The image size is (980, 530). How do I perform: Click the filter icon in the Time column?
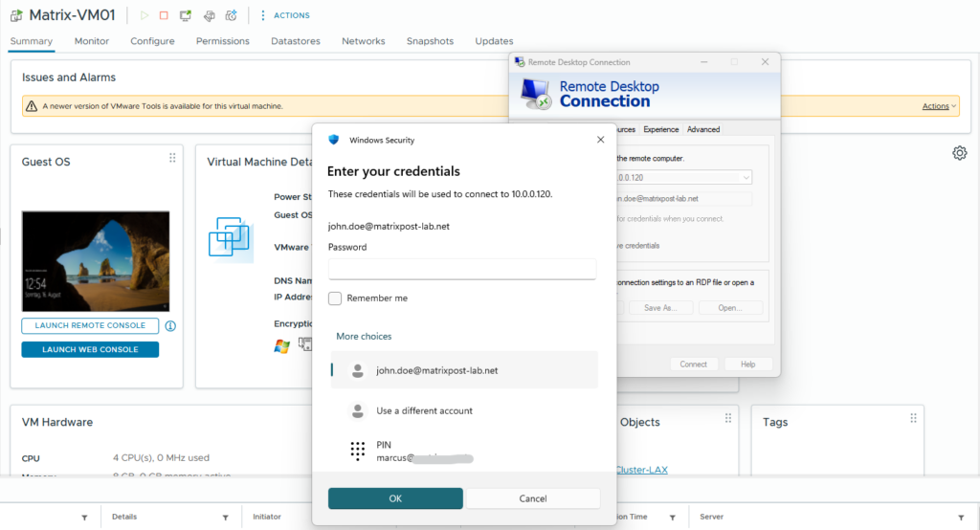pyautogui.click(x=673, y=518)
